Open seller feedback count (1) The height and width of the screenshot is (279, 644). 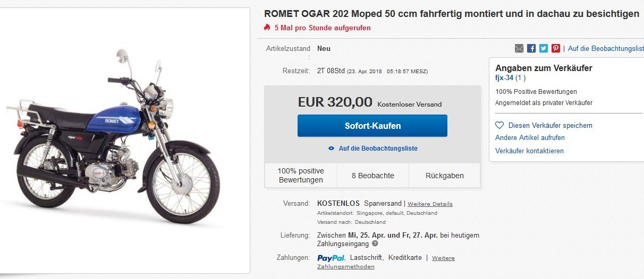coord(520,78)
